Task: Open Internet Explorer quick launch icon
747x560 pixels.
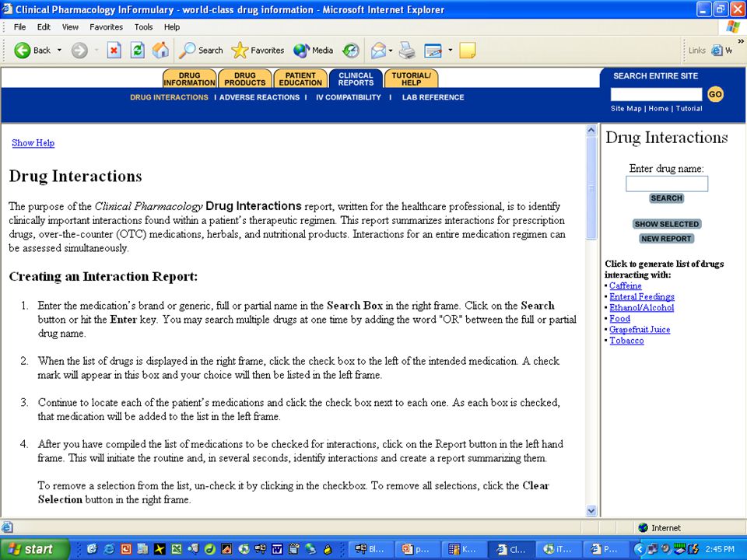Action: (x=109, y=549)
